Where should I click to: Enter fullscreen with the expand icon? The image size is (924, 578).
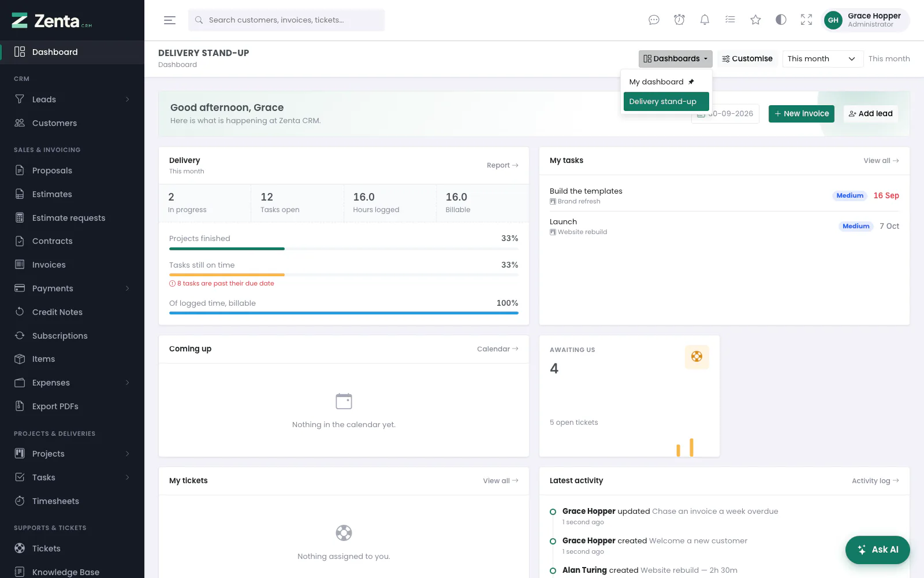pos(806,20)
